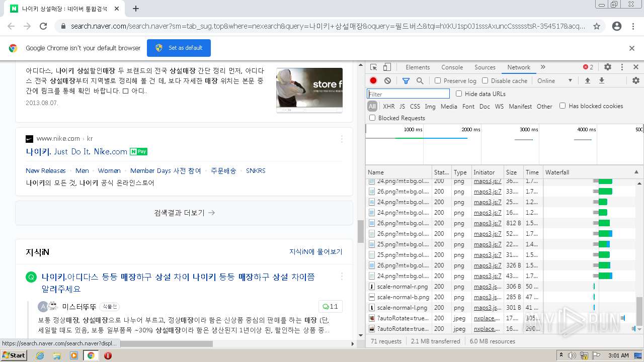The height and width of the screenshot is (362, 644).
Task: Click the network list scrollbar thumb
Action: (x=639, y=311)
